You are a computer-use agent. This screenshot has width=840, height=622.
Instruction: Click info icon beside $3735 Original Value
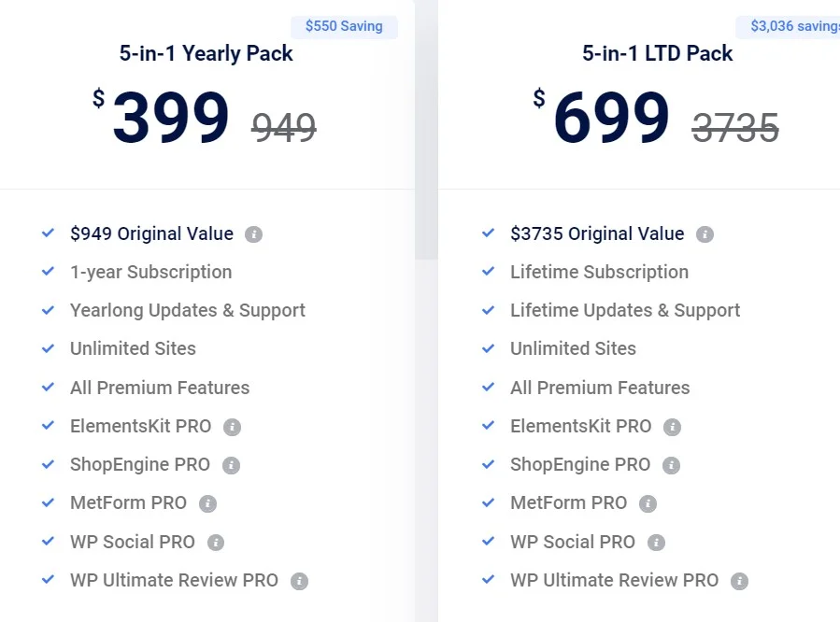[705, 234]
